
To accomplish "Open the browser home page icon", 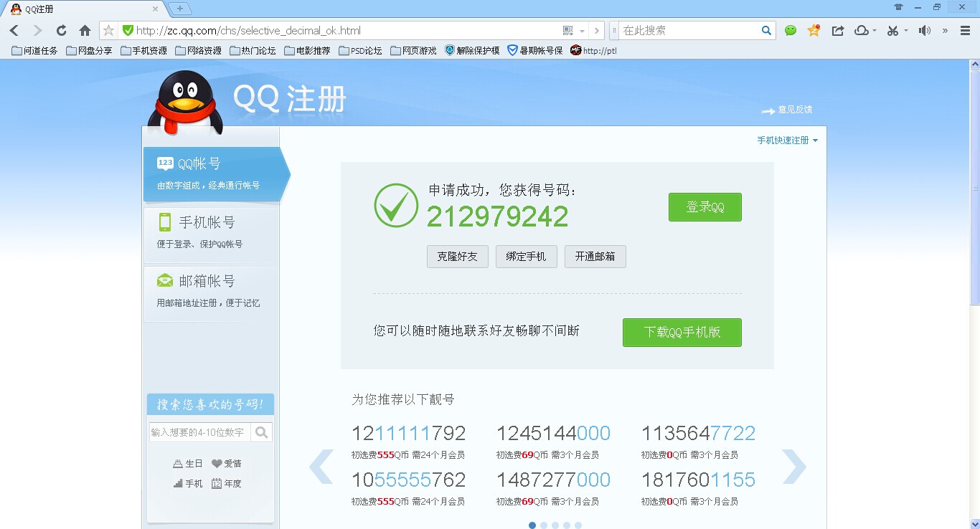I will coord(85,30).
